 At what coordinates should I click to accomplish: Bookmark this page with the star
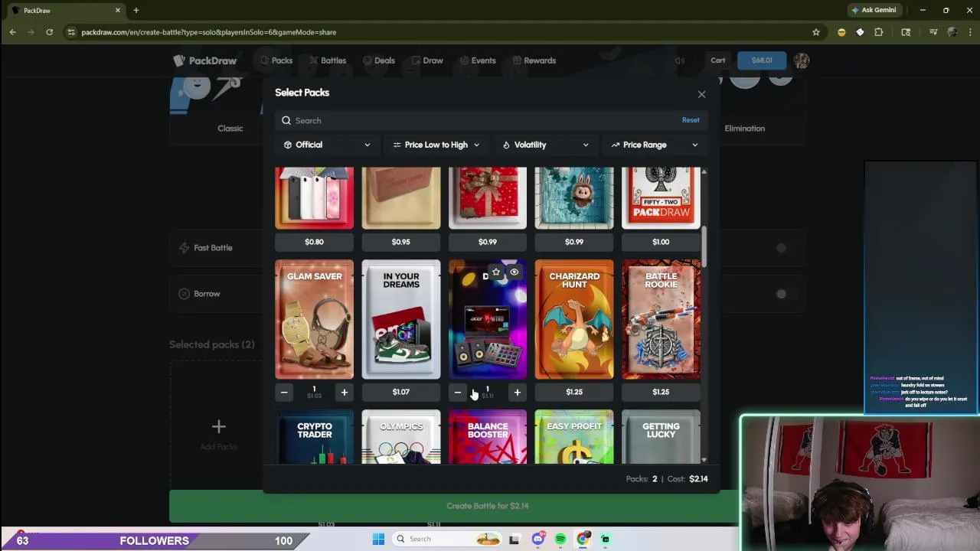(x=816, y=32)
